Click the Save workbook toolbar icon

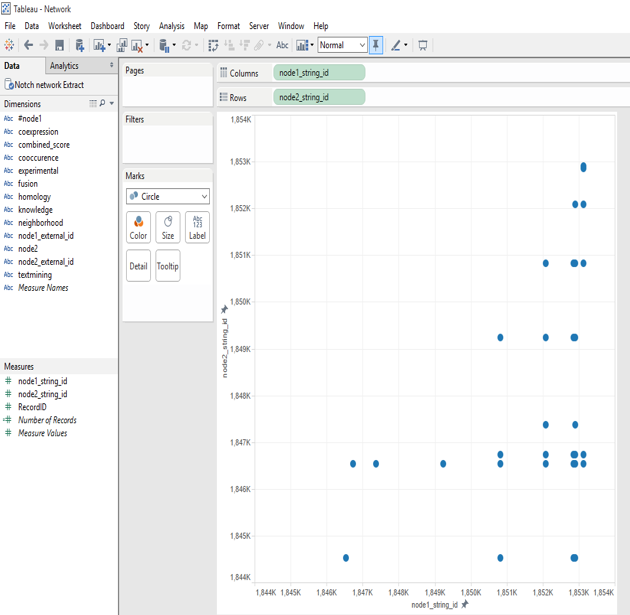(x=59, y=45)
